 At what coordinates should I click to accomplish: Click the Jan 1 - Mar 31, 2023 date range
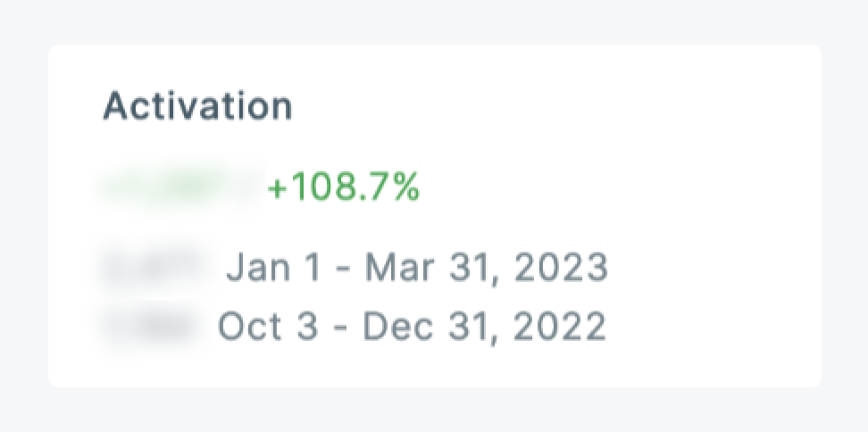(417, 267)
